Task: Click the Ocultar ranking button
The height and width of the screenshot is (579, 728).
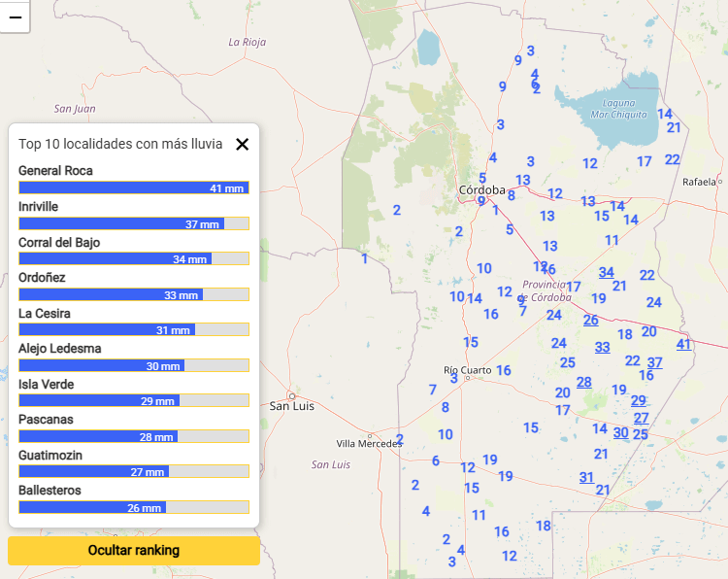Action: point(134,551)
